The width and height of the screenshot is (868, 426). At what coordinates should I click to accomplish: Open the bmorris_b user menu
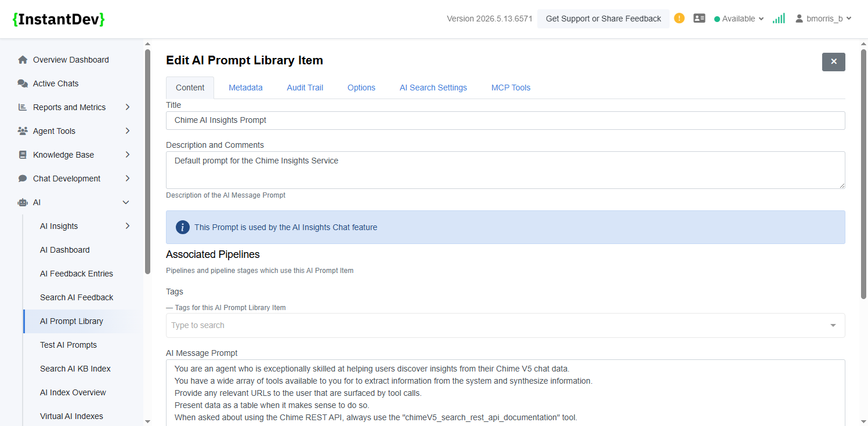click(823, 19)
